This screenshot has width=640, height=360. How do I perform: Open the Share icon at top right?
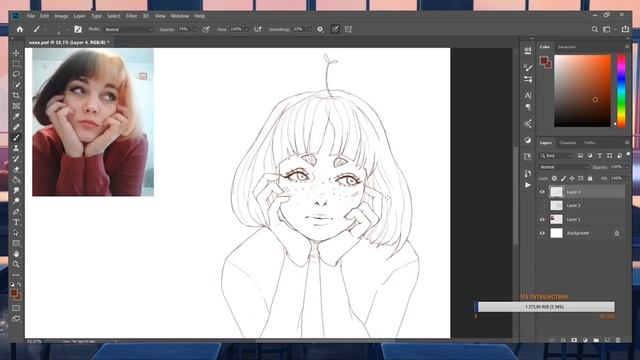pyautogui.click(x=625, y=29)
